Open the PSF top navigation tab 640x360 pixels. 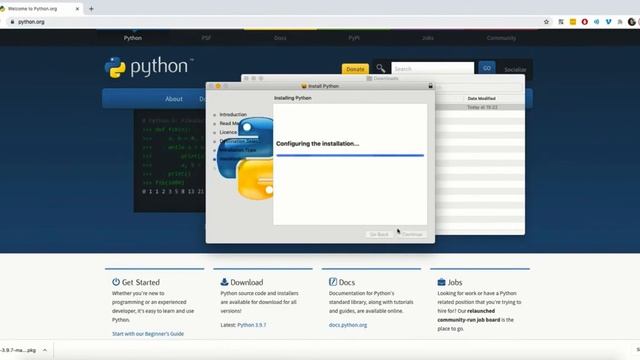click(x=206, y=38)
